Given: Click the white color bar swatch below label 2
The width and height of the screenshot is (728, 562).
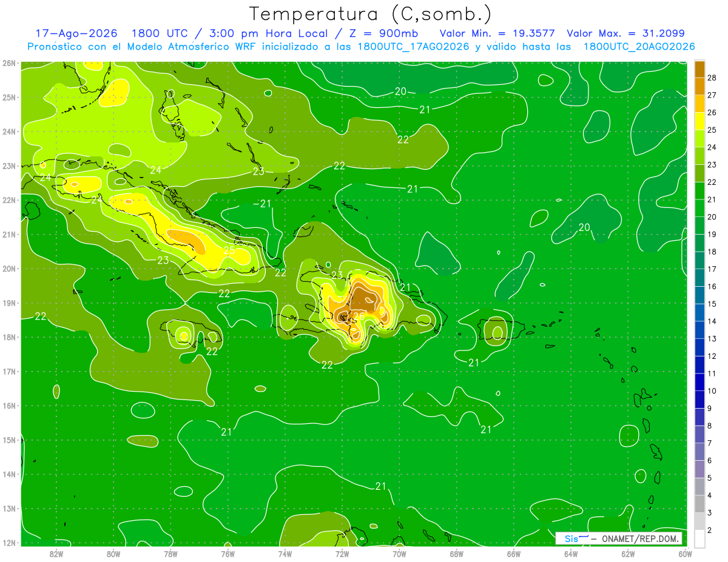Looking at the screenshot, I should click(x=699, y=538).
